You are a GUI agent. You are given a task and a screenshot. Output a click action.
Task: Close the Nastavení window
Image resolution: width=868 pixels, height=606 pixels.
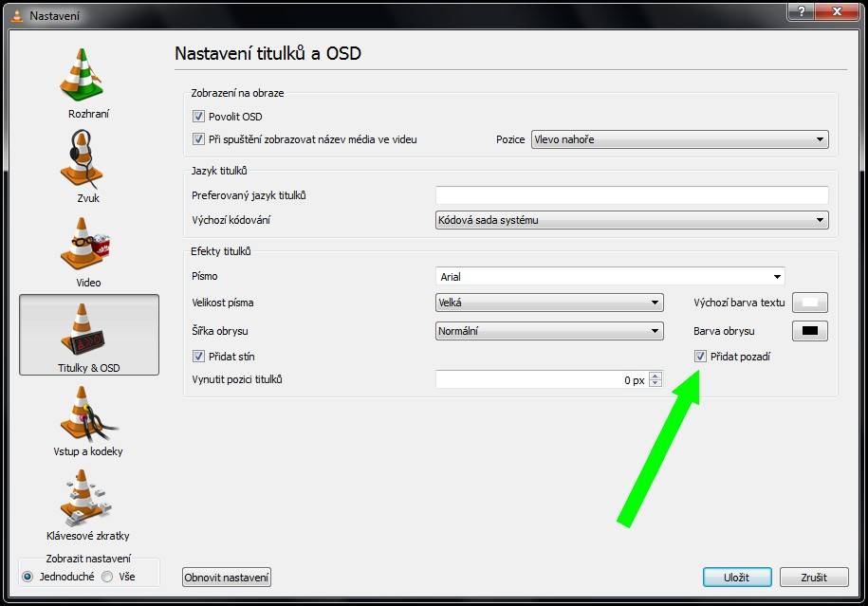837,11
